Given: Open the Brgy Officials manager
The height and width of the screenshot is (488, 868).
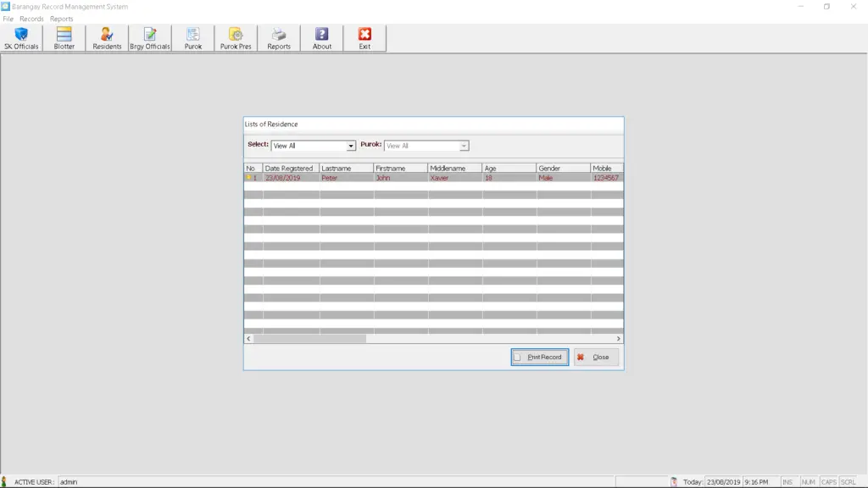Looking at the screenshot, I should [x=150, y=37].
